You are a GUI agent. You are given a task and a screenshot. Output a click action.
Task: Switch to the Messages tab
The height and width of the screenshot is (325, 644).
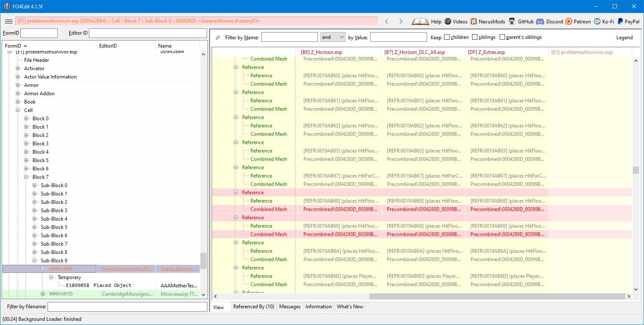coord(290,307)
